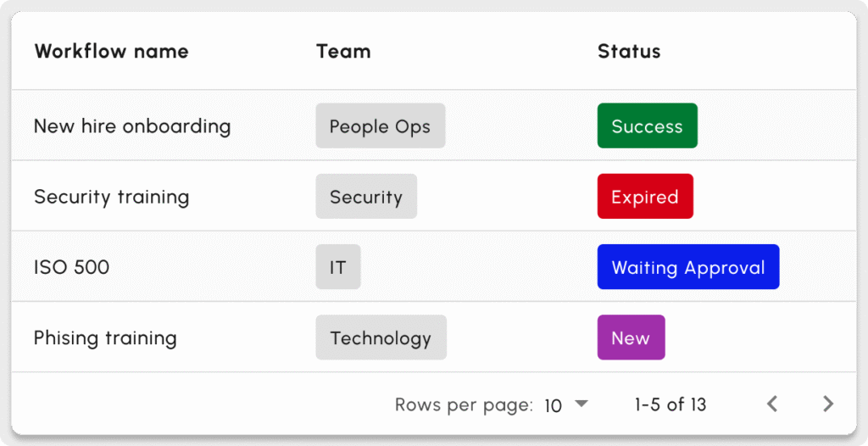Select the People Ops team tag
868x446 pixels.
[380, 126]
